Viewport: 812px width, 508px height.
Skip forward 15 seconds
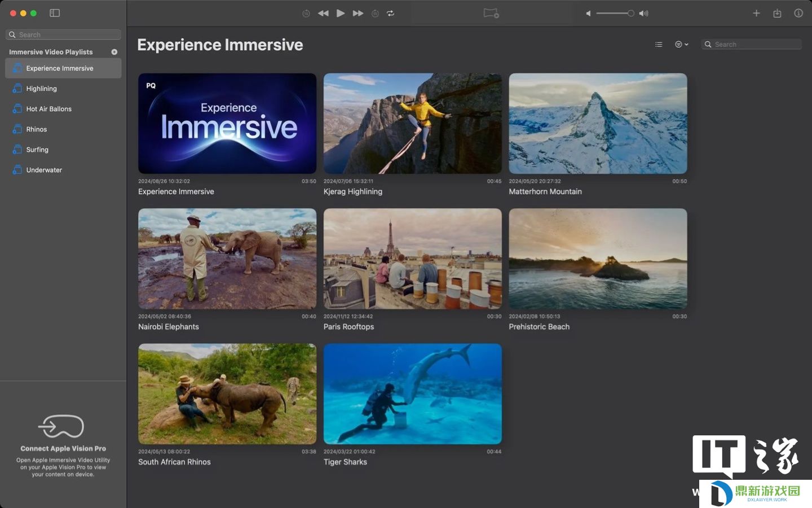[x=375, y=13]
